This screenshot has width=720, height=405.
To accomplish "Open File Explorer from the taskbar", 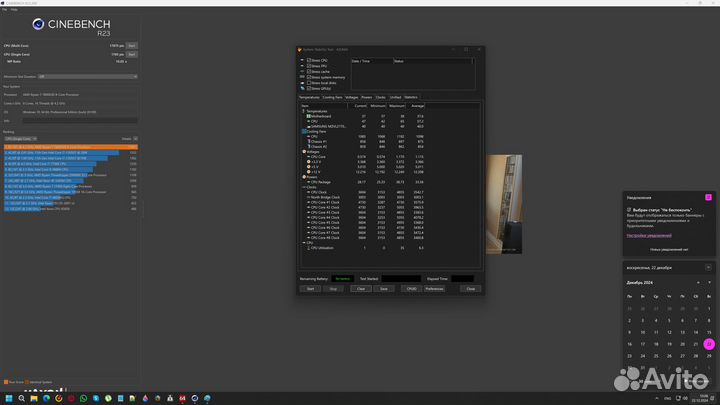I will [34, 398].
